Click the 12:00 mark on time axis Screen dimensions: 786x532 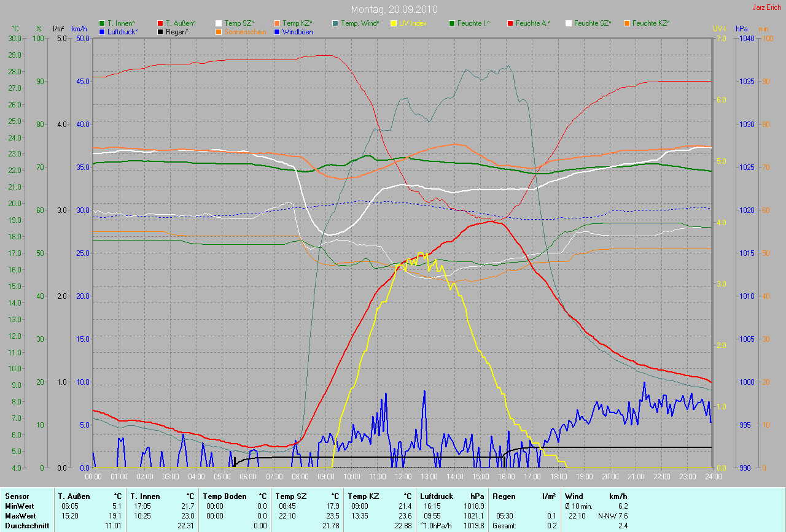tap(403, 476)
